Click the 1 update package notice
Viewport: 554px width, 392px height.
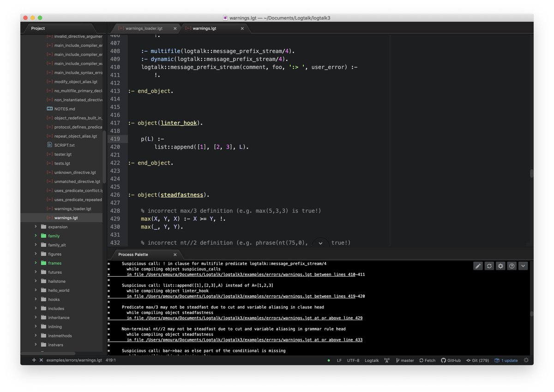coord(506,360)
